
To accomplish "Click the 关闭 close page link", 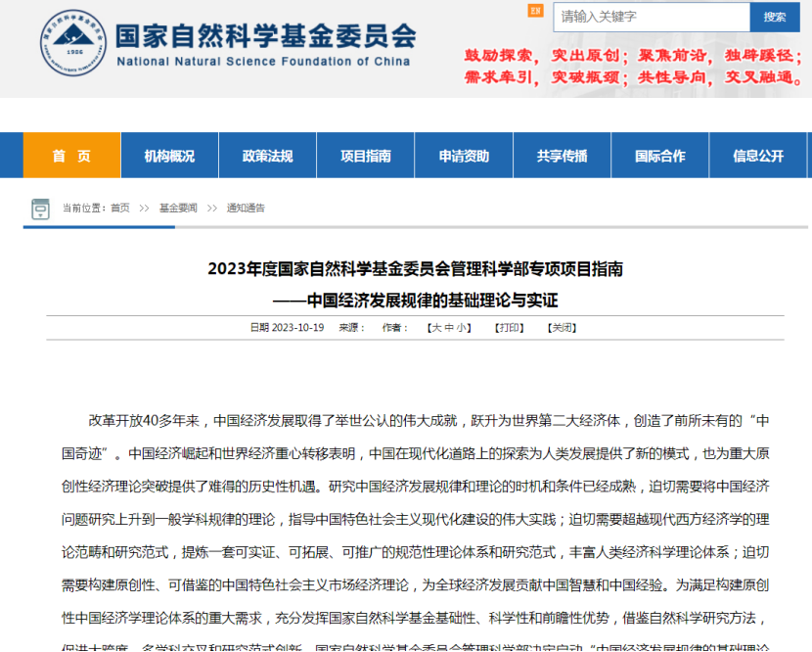I will click(562, 328).
